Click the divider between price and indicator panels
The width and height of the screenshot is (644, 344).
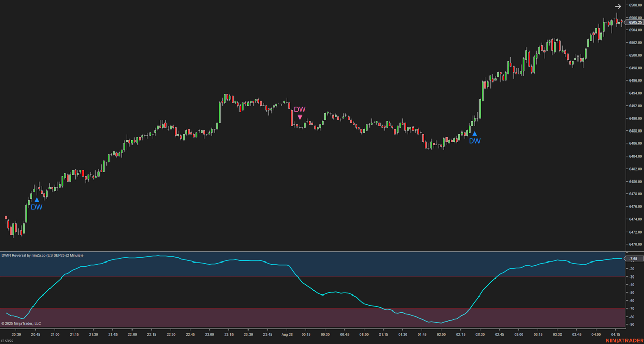tap(309, 251)
